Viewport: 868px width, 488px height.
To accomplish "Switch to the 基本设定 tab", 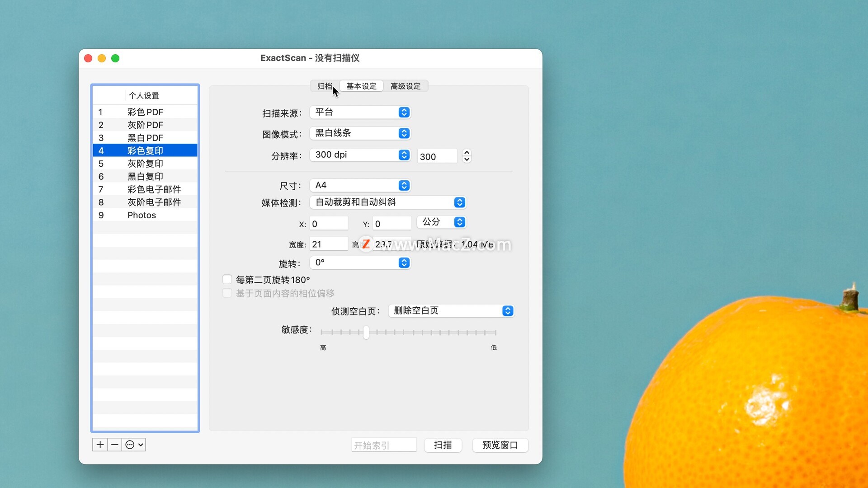I will pos(361,86).
